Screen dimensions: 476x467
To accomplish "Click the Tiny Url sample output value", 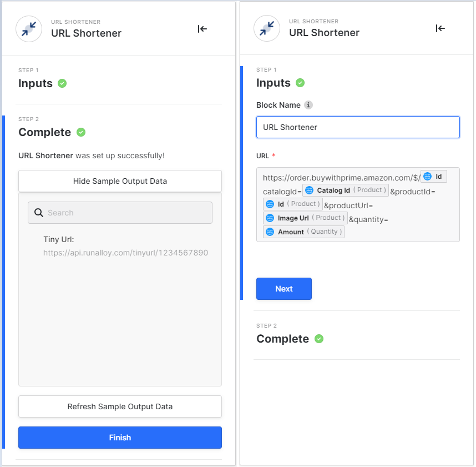I will tap(125, 253).
